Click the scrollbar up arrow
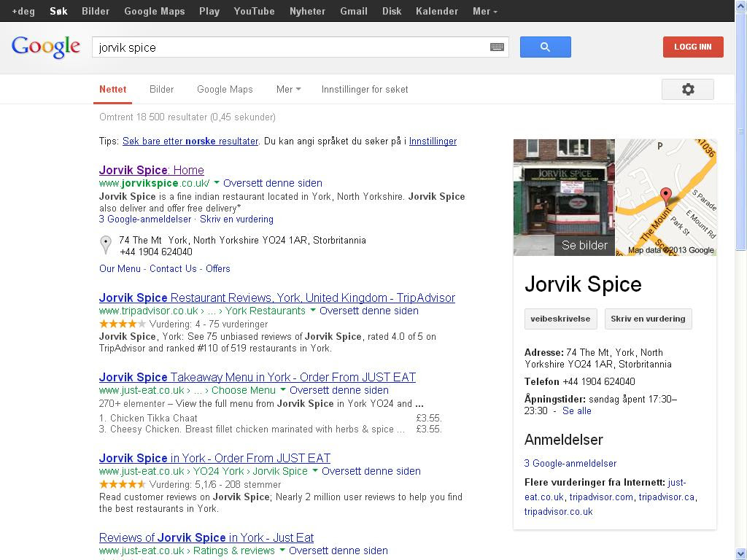Viewport: 747px width, 560px height. pos(741,6)
